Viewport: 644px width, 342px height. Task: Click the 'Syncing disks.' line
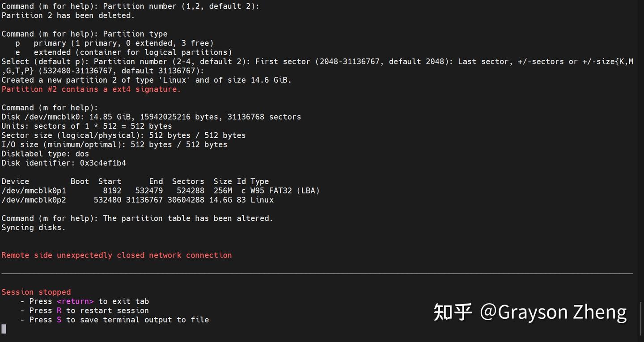click(x=34, y=228)
